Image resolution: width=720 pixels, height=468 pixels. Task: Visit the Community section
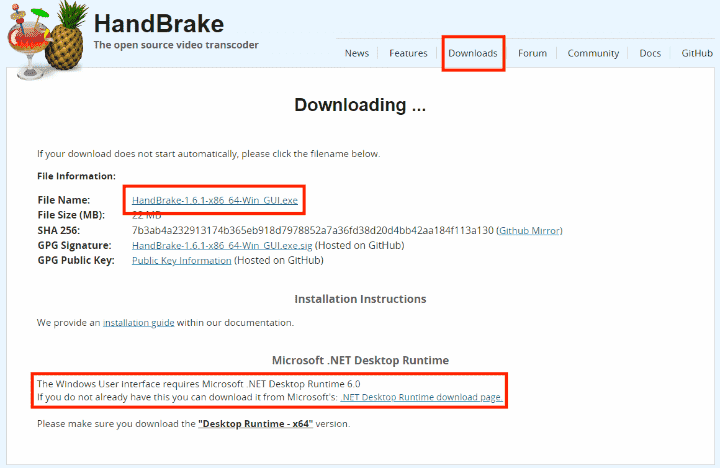pyautogui.click(x=593, y=53)
